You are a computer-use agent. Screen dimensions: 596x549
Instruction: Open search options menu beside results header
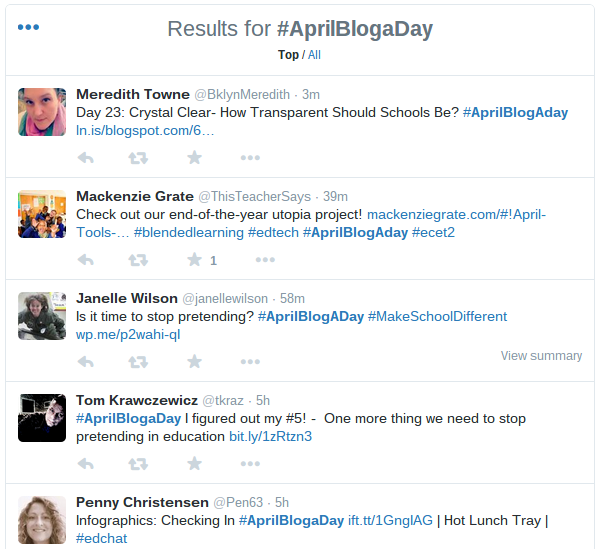click(x=29, y=27)
